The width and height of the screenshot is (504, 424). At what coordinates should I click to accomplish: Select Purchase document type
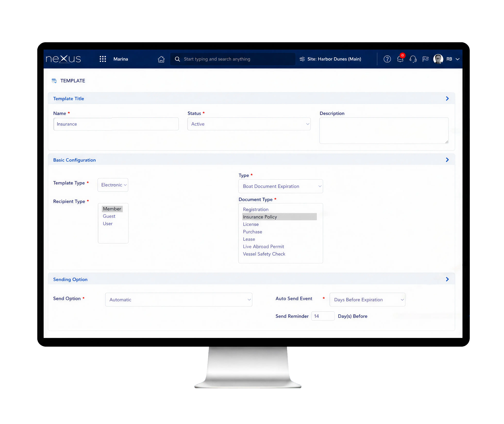(252, 232)
